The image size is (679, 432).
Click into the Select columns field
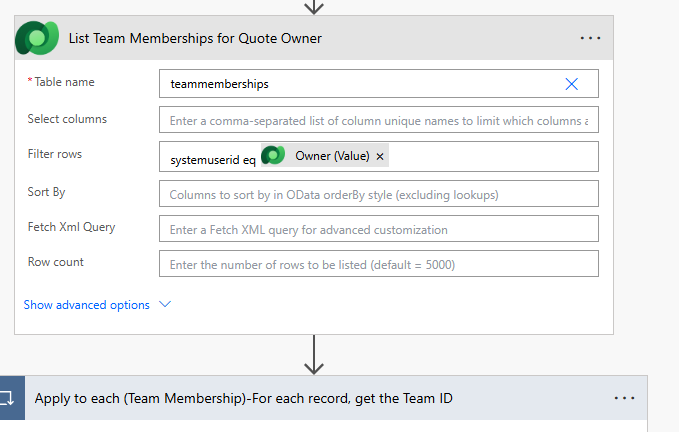click(x=378, y=120)
